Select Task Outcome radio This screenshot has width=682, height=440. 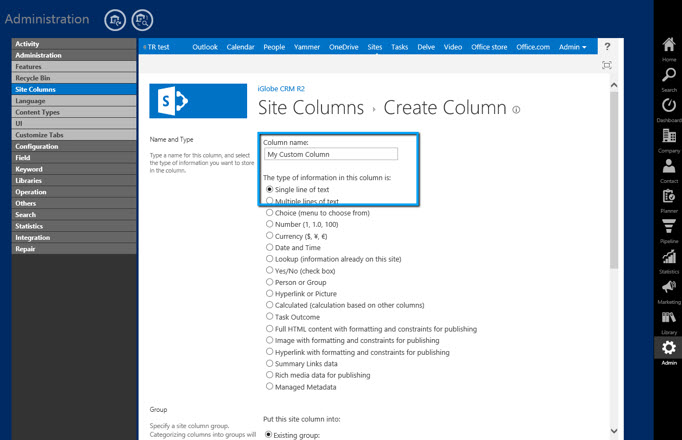coord(270,317)
